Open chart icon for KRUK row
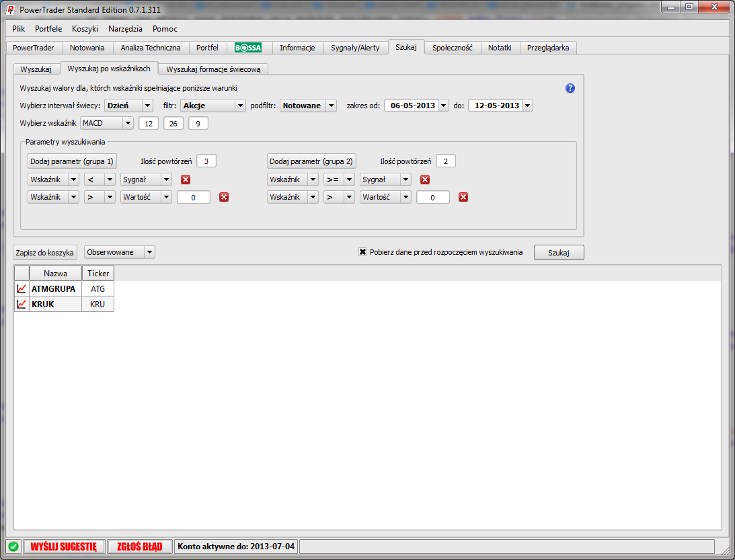The image size is (735, 560). pos(22,304)
